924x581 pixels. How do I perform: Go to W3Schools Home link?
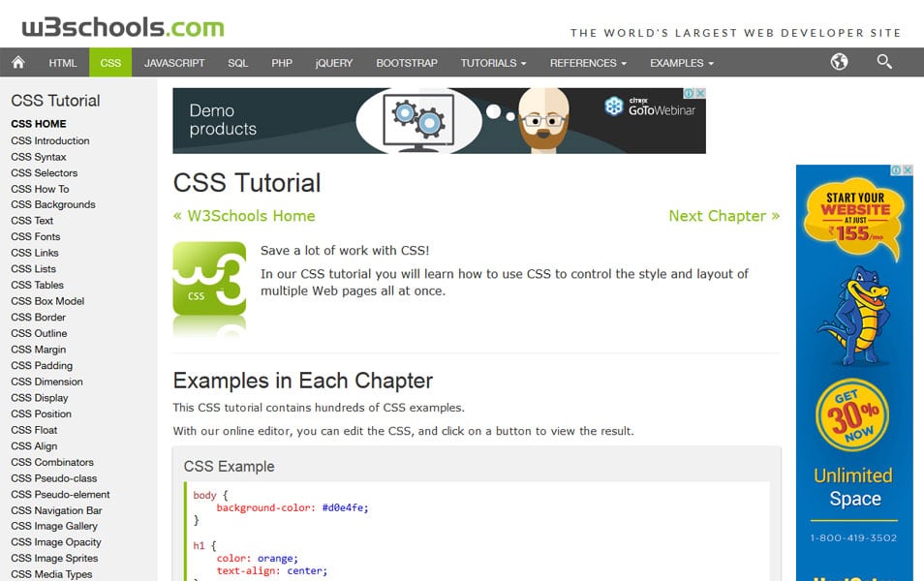point(244,216)
